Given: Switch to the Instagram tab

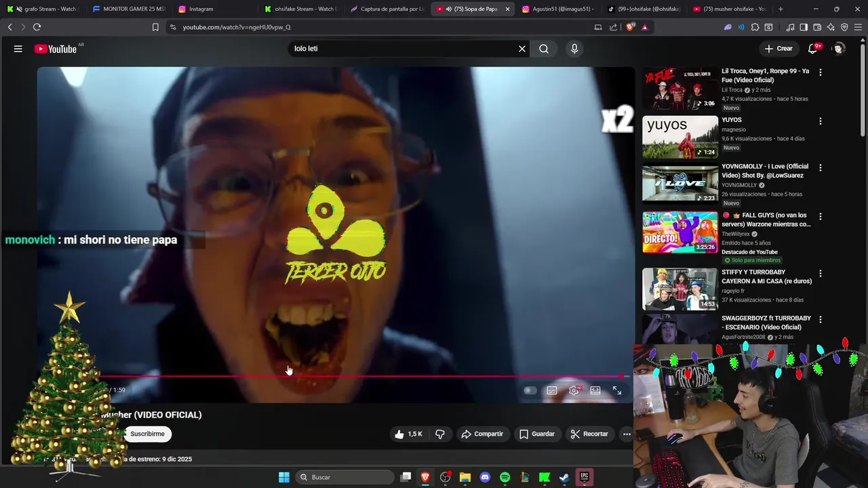Looking at the screenshot, I should click(x=216, y=9).
